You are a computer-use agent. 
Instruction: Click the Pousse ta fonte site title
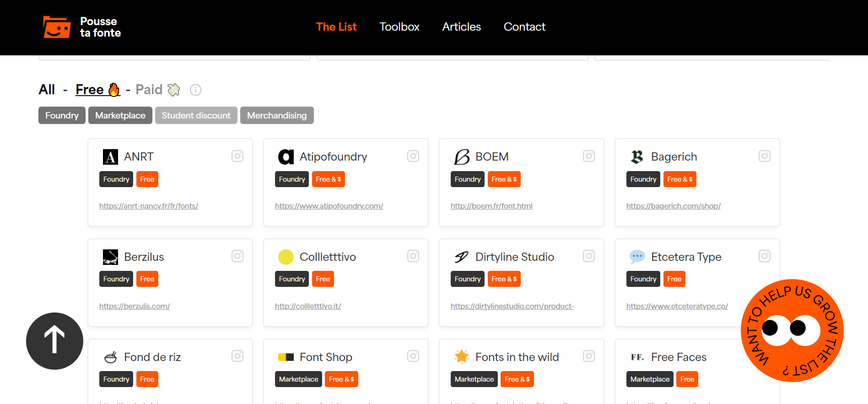pos(100,27)
